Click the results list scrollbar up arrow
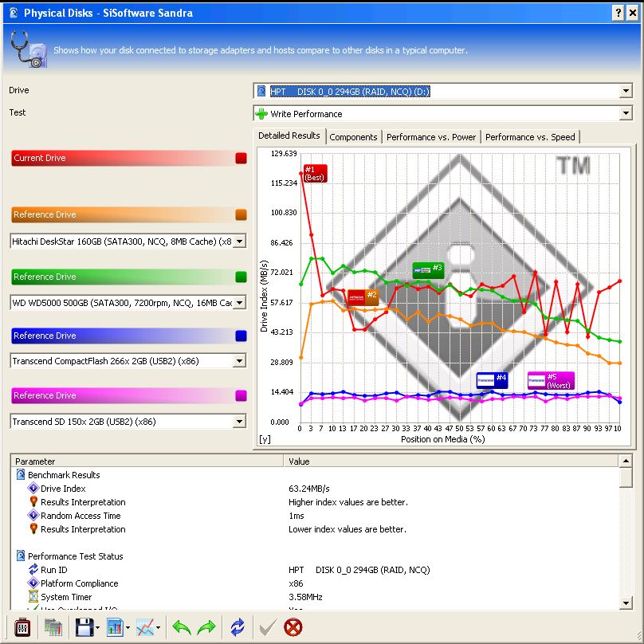 [626, 461]
